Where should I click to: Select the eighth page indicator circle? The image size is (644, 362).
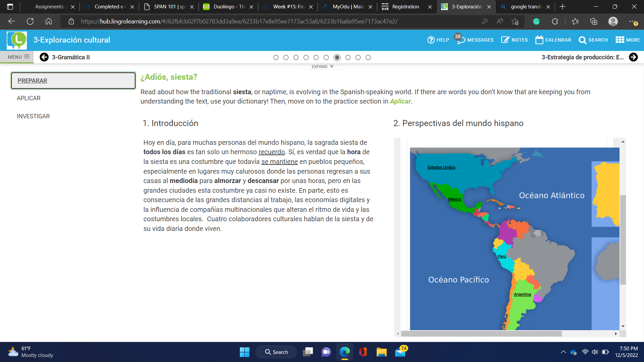(348, 58)
